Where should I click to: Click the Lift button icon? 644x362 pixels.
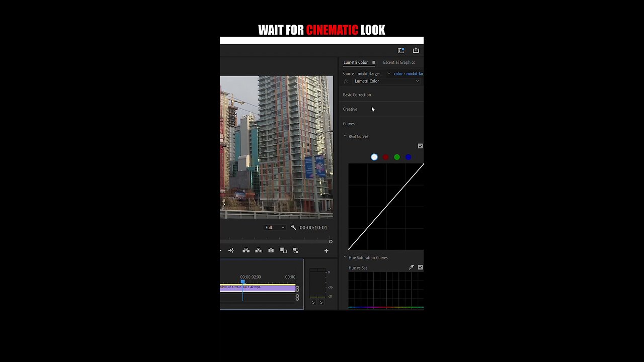coord(246,250)
